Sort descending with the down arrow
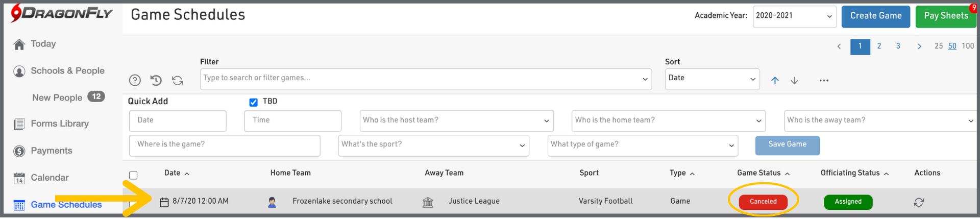980x219 pixels. [x=794, y=80]
